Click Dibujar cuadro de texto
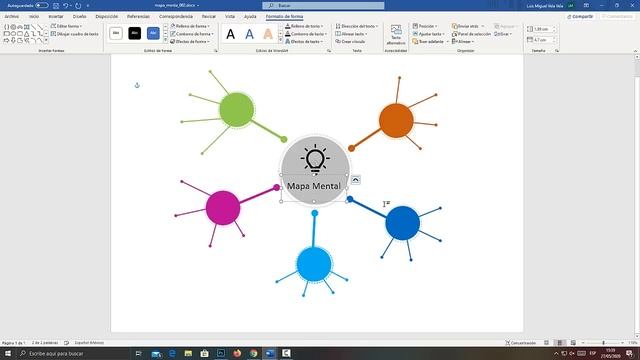The height and width of the screenshot is (360, 640). (75, 34)
